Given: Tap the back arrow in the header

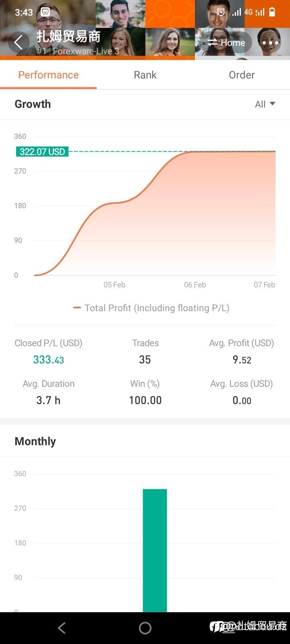Looking at the screenshot, I should click(x=19, y=42).
